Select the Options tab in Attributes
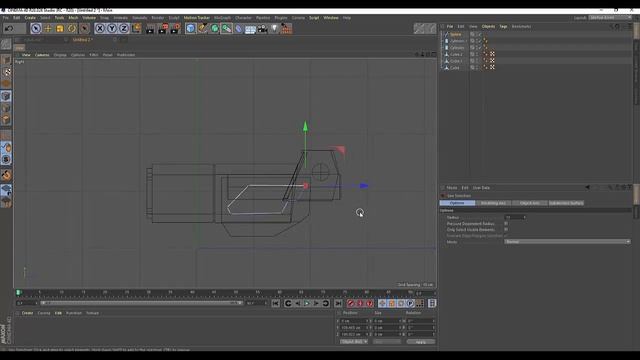Viewport: 640px width, 360px height. pyautogui.click(x=457, y=203)
